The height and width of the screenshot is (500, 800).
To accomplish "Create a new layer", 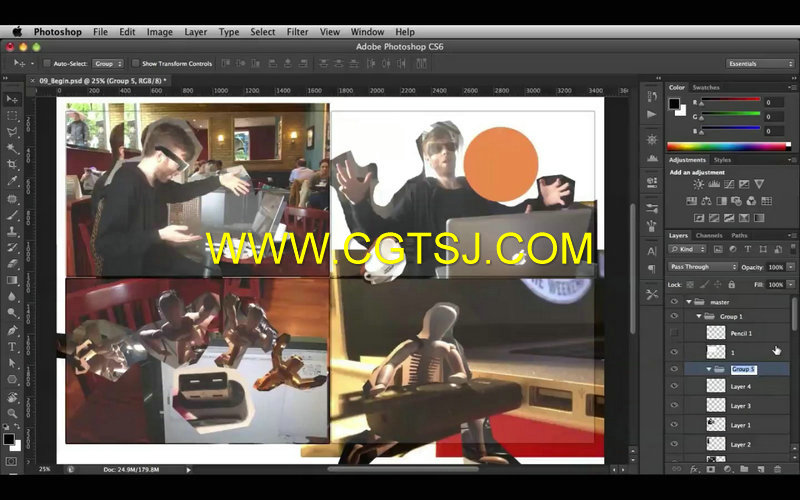I will point(761,469).
